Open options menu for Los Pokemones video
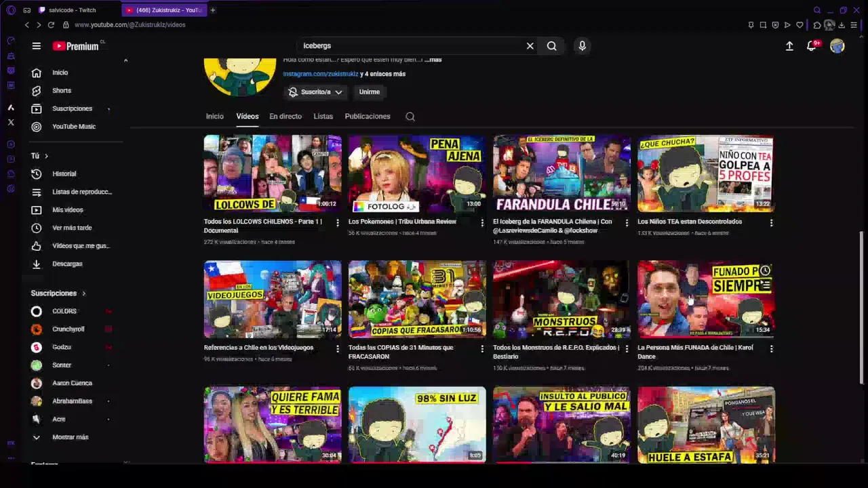The height and width of the screenshot is (488, 868). coord(482,222)
